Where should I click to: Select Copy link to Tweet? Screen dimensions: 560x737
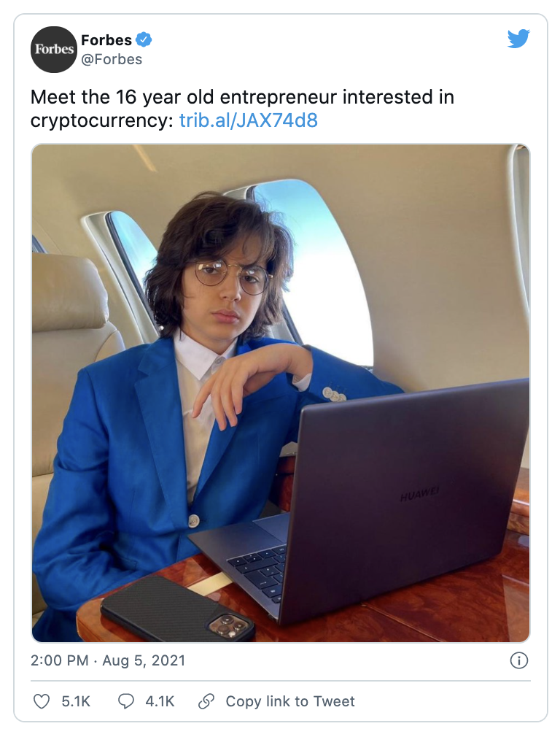pos(290,701)
